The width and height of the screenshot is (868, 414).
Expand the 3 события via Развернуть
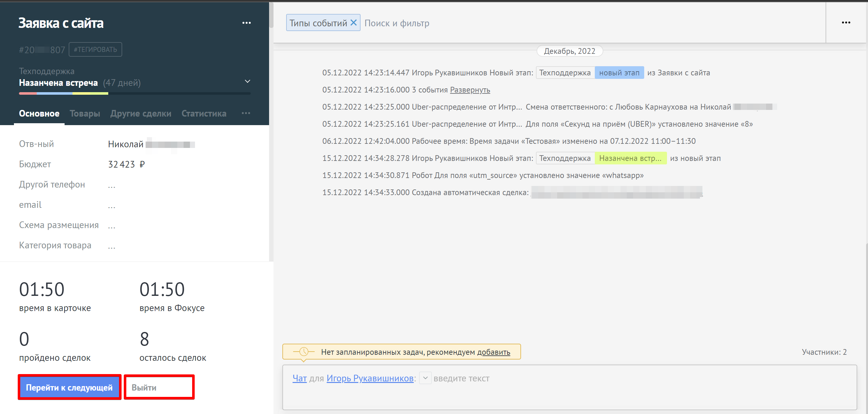470,90
